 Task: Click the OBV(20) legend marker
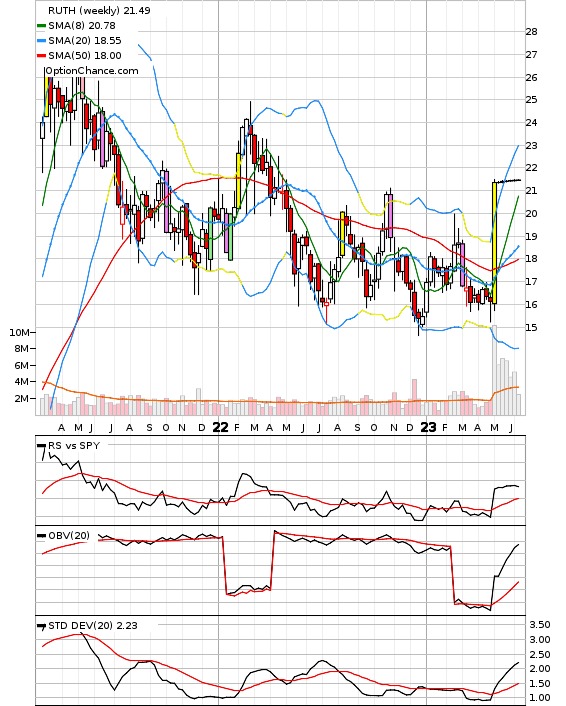coord(41,536)
